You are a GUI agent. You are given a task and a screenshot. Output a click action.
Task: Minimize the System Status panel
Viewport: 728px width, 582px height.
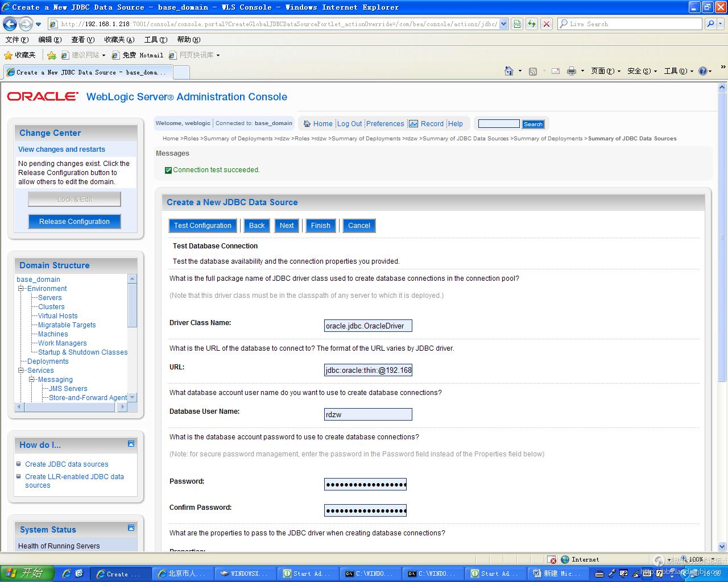click(x=131, y=528)
